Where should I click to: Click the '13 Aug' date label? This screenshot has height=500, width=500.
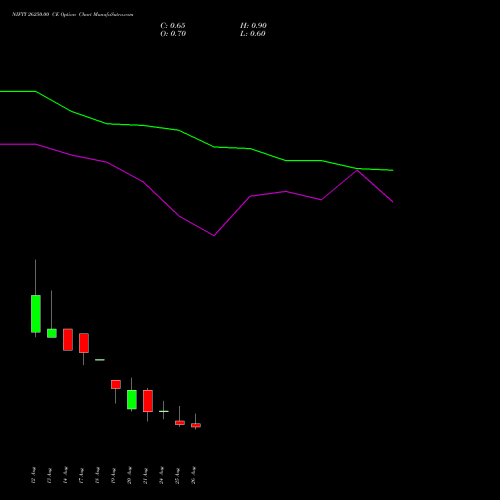(49, 475)
